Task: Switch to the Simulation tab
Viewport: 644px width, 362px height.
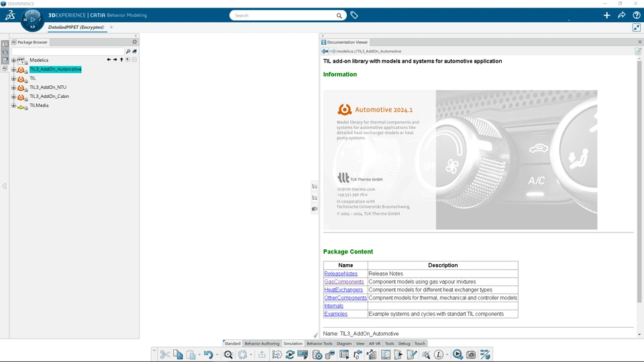Action: point(293,343)
